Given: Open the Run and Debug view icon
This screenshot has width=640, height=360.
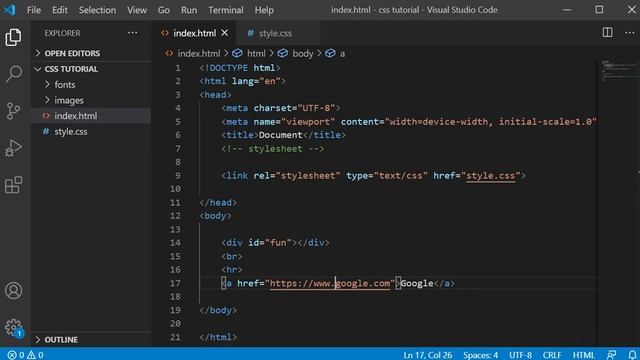Looking at the screenshot, I should (13, 148).
